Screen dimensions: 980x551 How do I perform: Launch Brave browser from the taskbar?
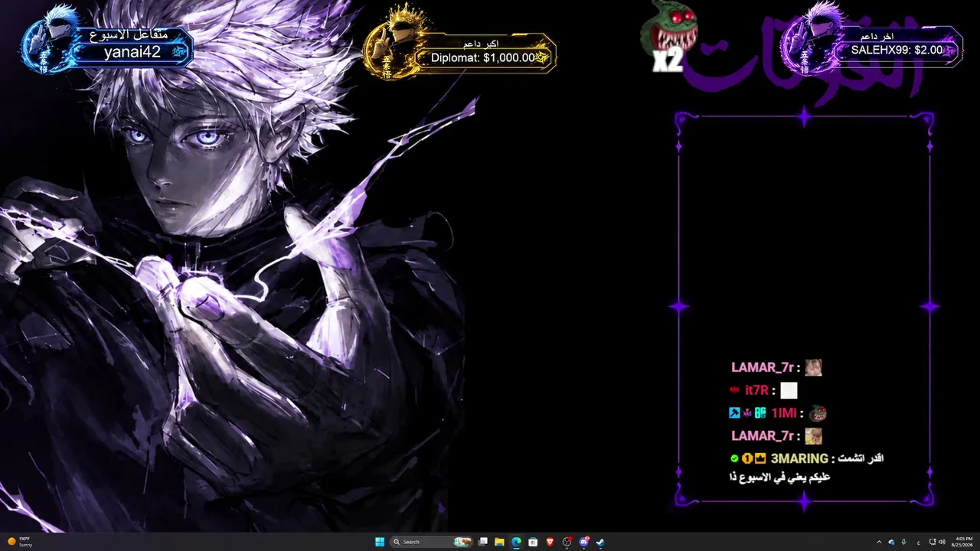[550, 542]
